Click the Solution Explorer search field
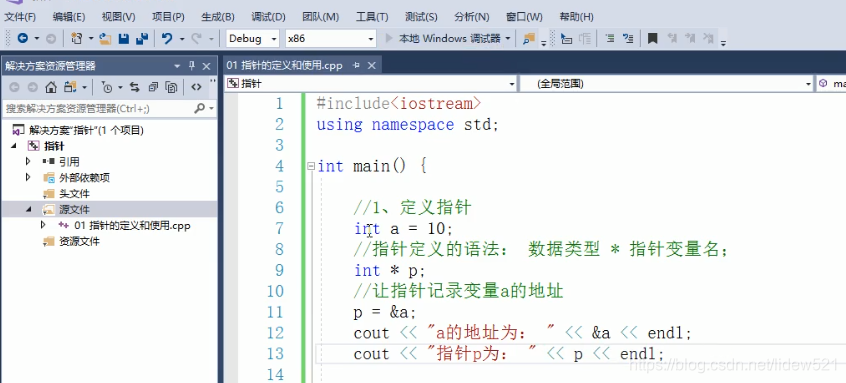 (x=99, y=108)
